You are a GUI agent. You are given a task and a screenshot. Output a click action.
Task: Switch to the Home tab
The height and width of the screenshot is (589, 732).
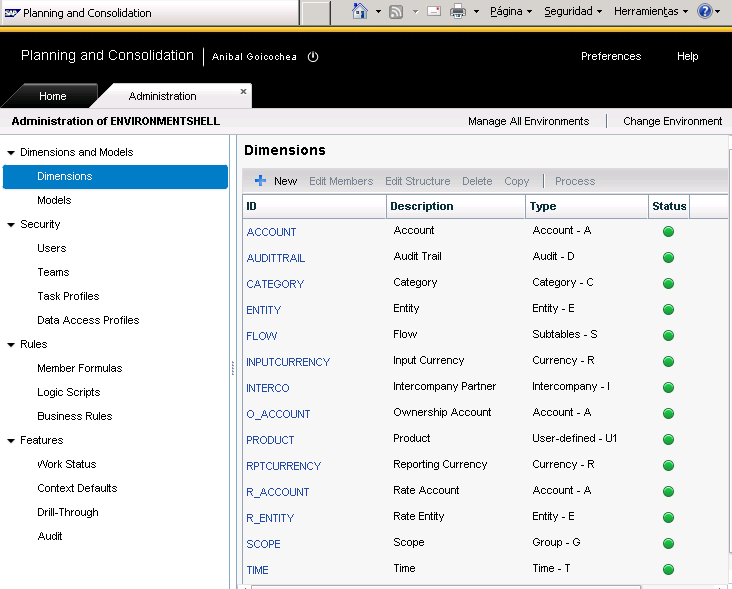pyautogui.click(x=52, y=96)
